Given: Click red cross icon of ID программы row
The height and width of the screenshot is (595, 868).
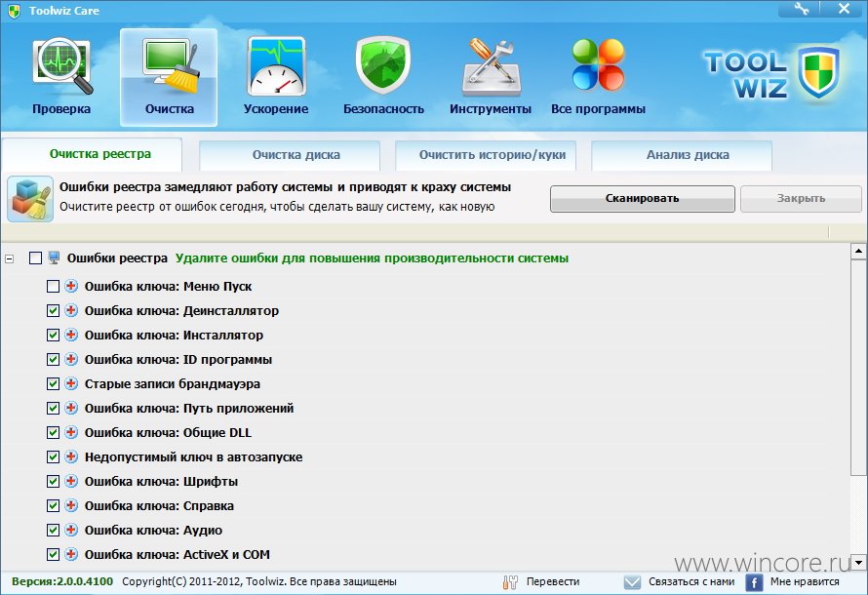Looking at the screenshot, I should tap(71, 359).
